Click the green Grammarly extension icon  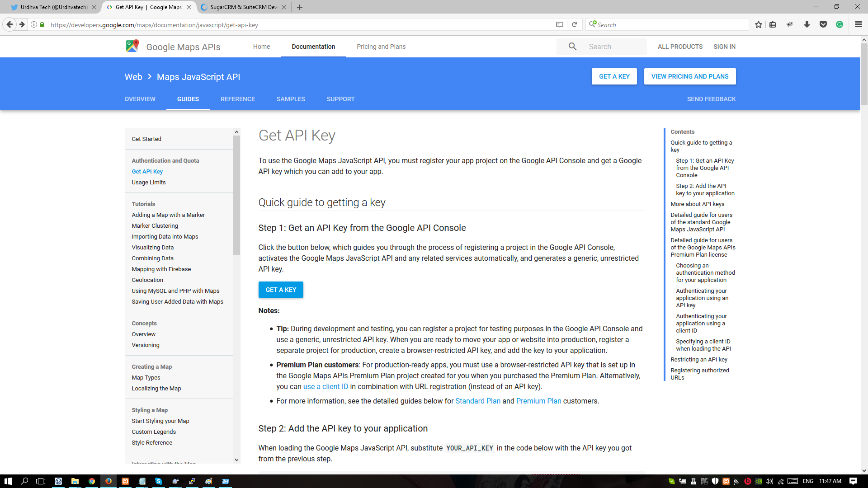[840, 24]
